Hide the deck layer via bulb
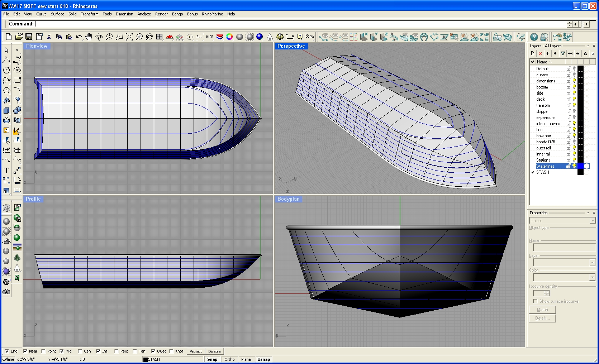The width and height of the screenshot is (599, 364). (574, 99)
